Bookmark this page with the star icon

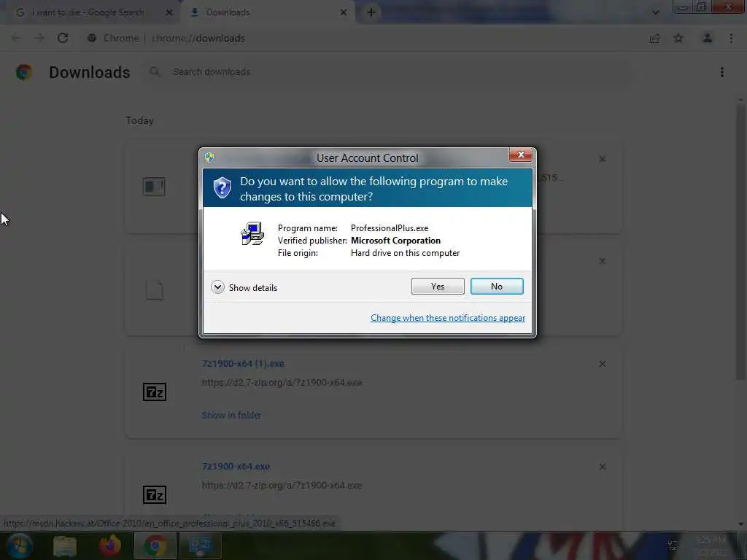[x=678, y=38]
